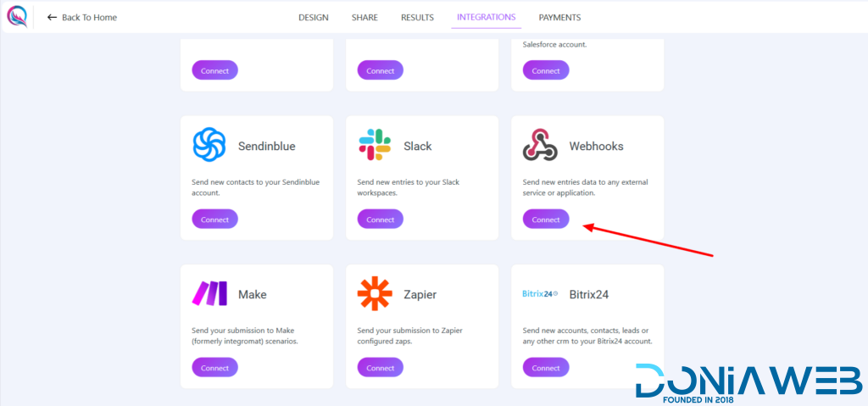Click the Zapier logo icon
The height and width of the screenshot is (406, 868).
(x=375, y=293)
